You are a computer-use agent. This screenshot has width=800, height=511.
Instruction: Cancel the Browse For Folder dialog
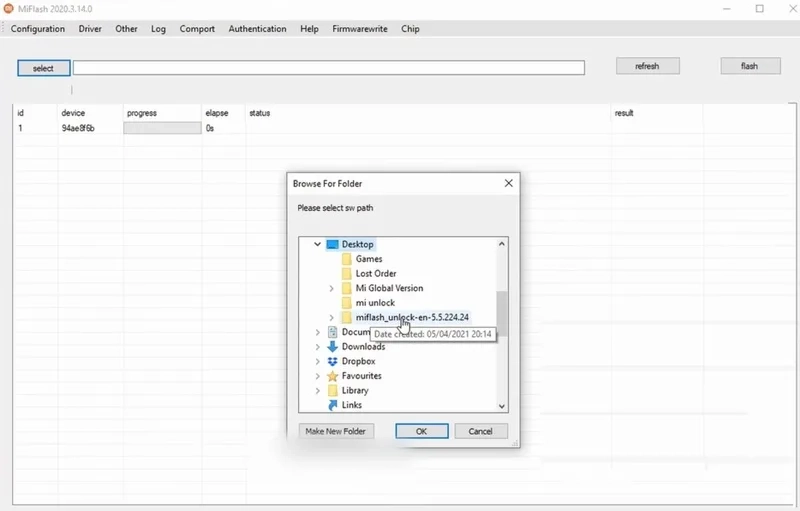click(x=481, y=431)
